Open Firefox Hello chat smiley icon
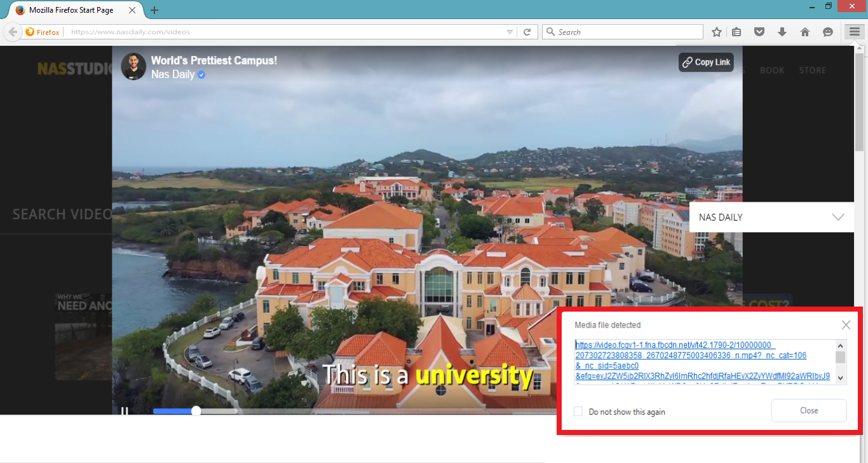This screenshot has width=868, height=463. [x=827, y=31]
